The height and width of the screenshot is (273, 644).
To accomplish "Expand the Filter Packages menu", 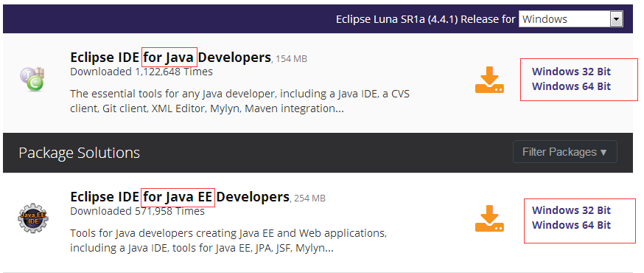I will click(x=564, y=152).
